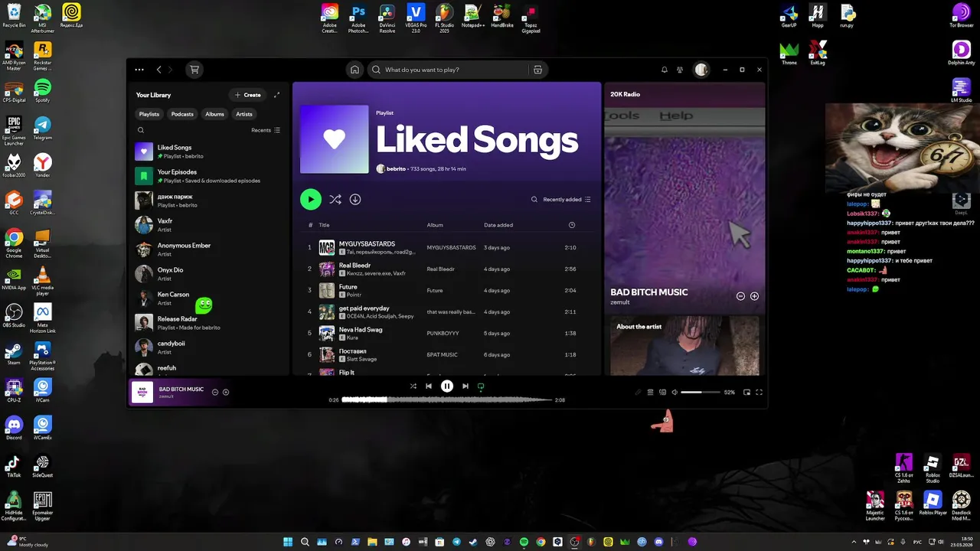Search within Your Library
Image resolution: width=980 pixels, height=551 pixels.
click(x=141, y=130)
